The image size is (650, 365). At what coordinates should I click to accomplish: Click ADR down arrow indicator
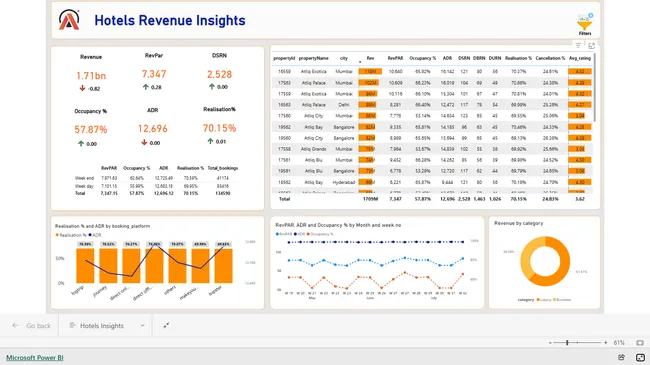click(x=144, y=142)
